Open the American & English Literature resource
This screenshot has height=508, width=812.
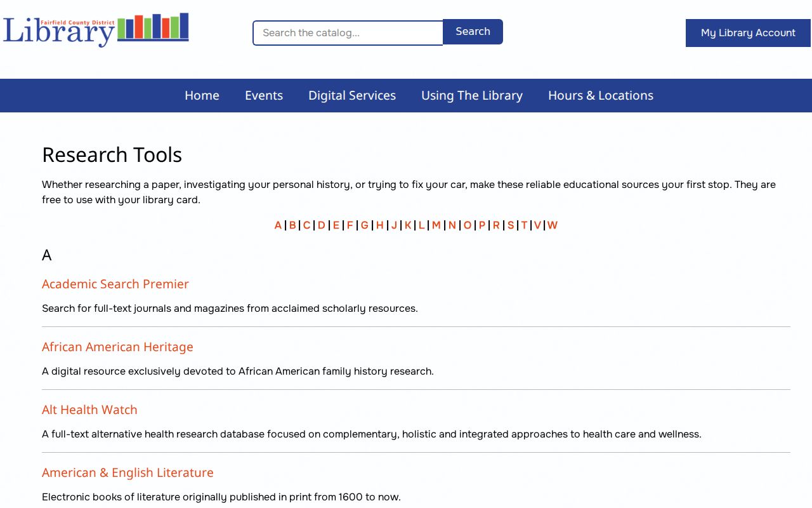pos(128,472)
